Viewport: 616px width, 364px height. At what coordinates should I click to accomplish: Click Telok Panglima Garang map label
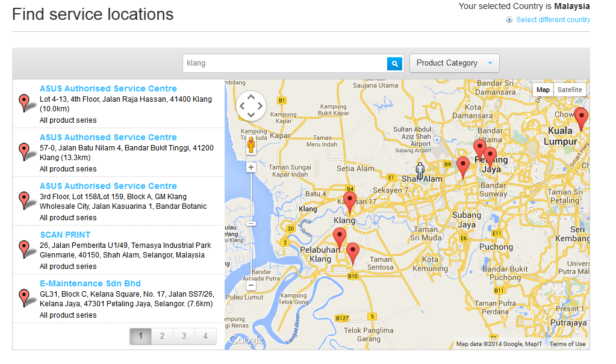coord(369,335)
